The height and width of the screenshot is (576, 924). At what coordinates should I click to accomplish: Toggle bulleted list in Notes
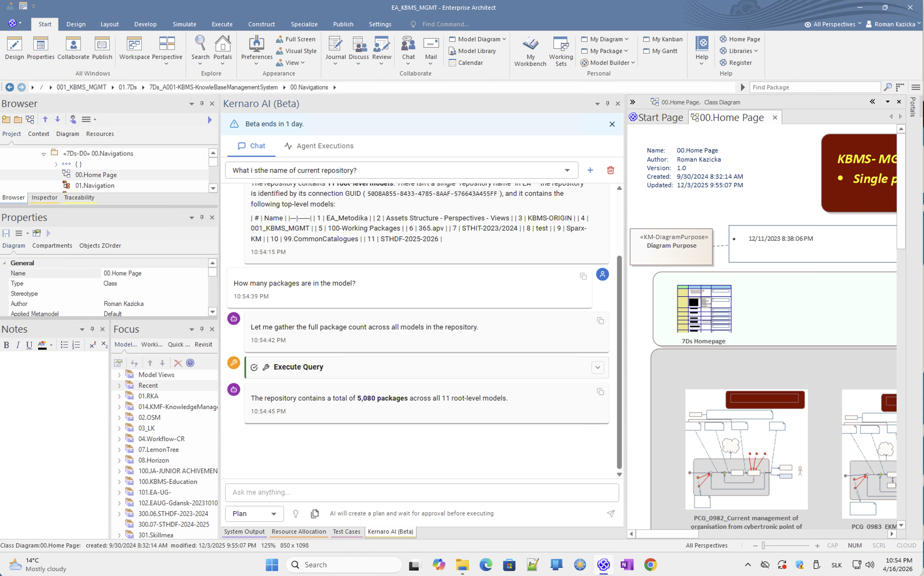click(64, 345)
